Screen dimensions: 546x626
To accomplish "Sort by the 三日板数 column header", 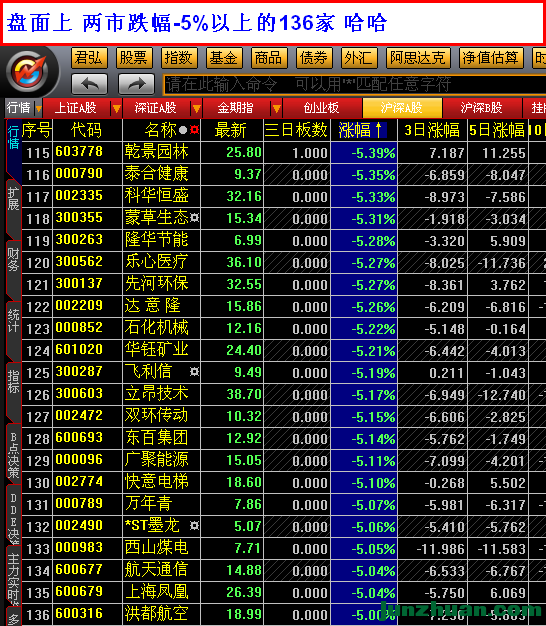I will pos(296,130).
